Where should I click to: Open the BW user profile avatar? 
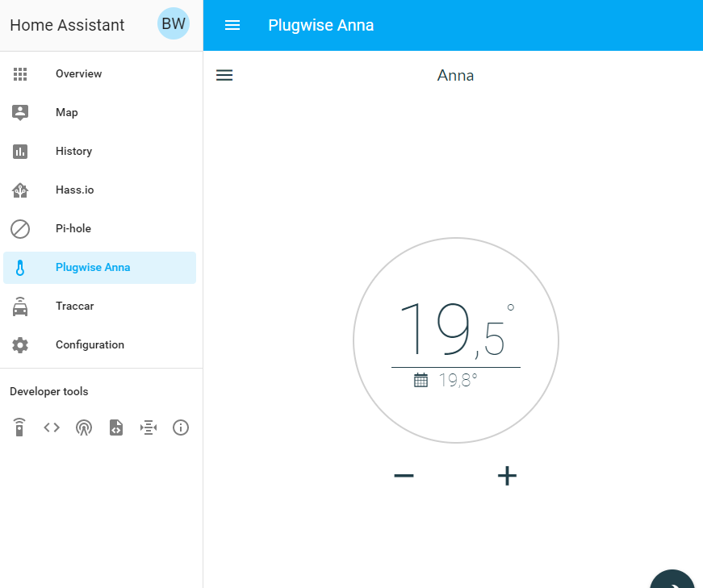(x=174, y=23)
